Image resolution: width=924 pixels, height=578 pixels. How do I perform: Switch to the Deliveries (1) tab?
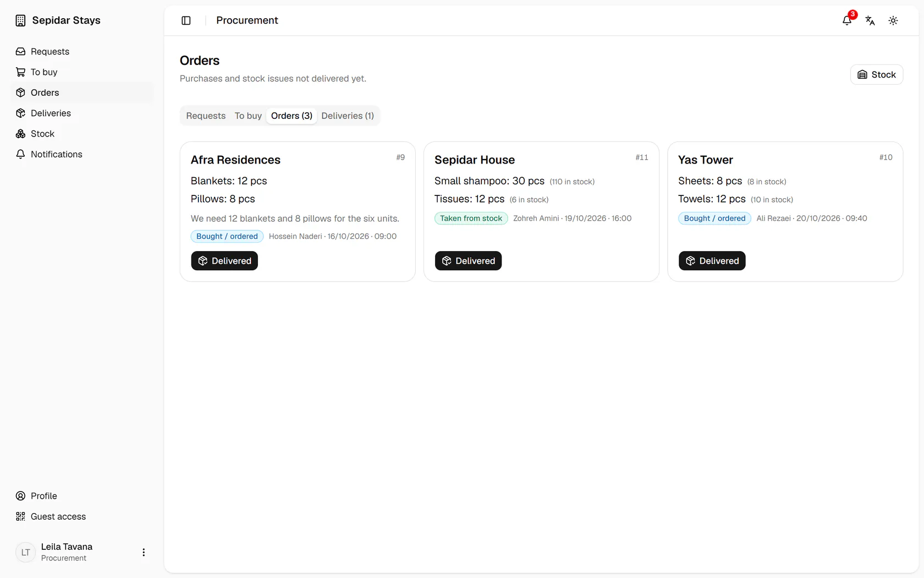click(348, 116)
